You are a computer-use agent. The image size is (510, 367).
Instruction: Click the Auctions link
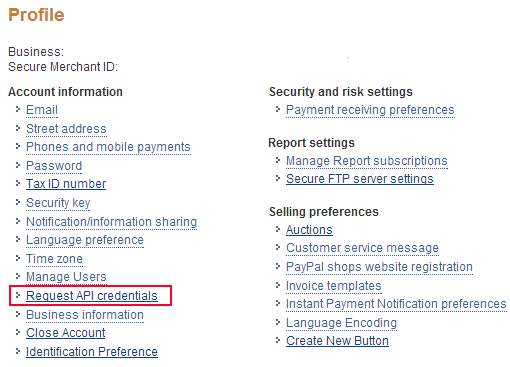[x=309, y=230]
